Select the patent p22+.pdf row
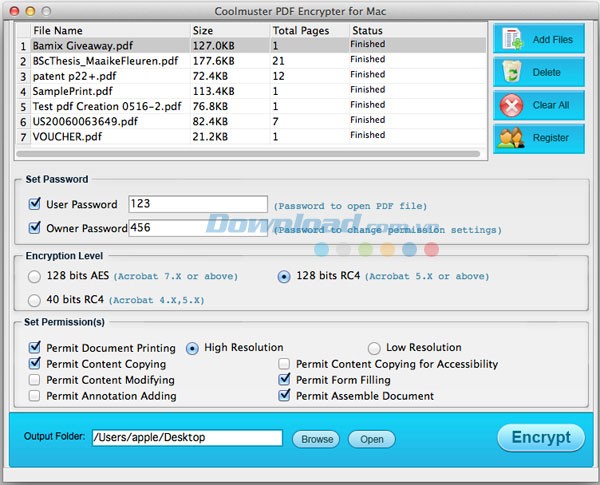 coord(100,75)
